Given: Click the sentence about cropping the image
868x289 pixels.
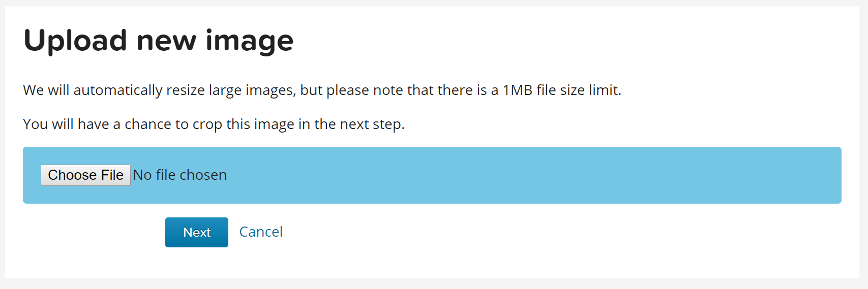Looking at the screenshot, I should pos(214,124).
